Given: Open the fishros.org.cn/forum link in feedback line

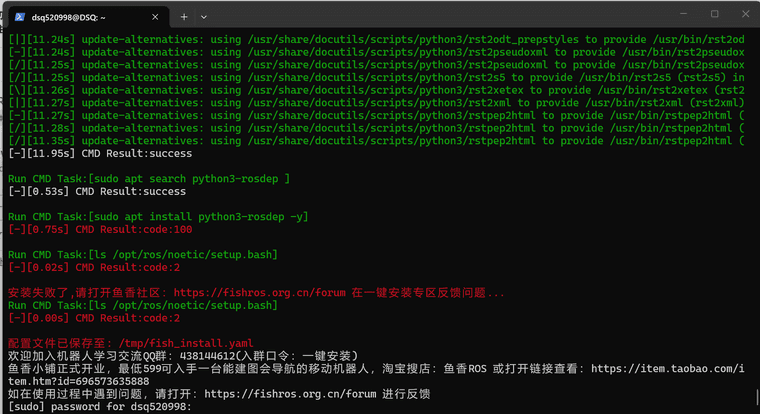Looking at the screenshot, I should click(290, 394).
